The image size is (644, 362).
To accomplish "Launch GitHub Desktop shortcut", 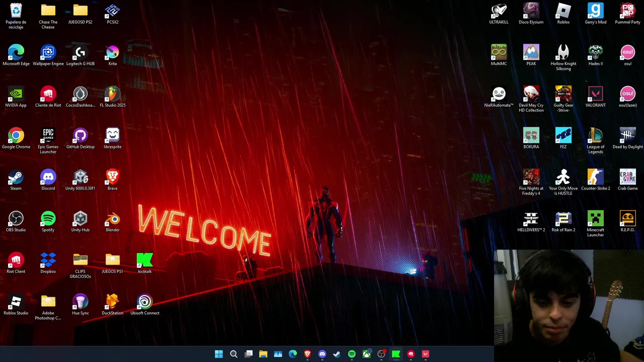I will coord(80,139).
